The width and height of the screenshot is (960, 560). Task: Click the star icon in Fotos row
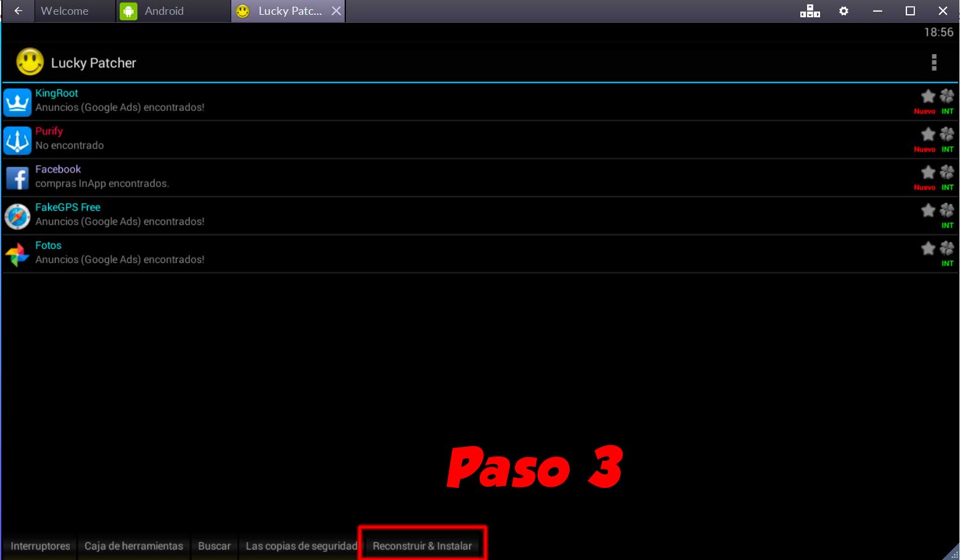click(928, 248)
